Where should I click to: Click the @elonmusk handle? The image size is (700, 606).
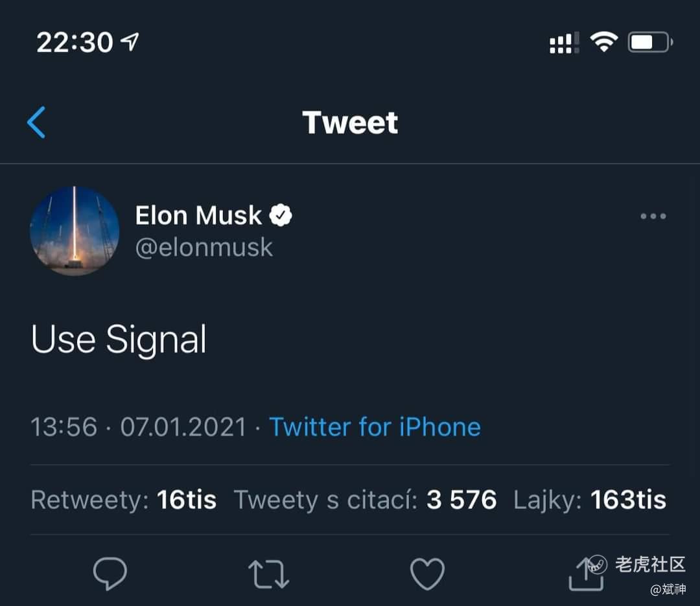pyautogui.click(x=204, y=247)
